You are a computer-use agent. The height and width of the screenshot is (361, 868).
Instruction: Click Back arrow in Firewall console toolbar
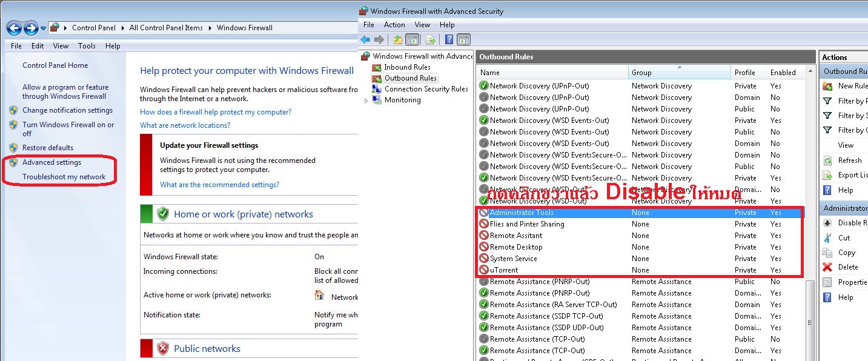tap(365, 40)
